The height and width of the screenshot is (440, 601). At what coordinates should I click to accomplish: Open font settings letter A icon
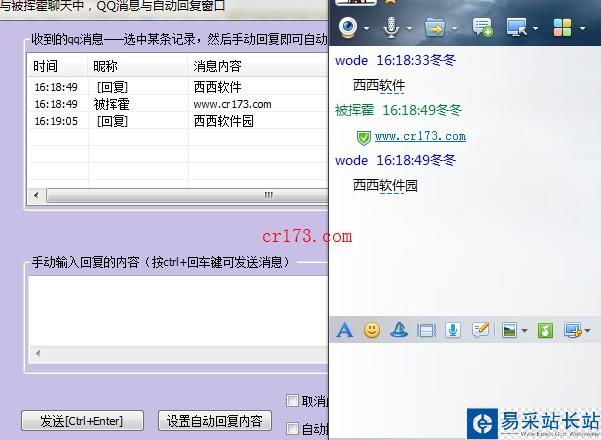(344, 330)
